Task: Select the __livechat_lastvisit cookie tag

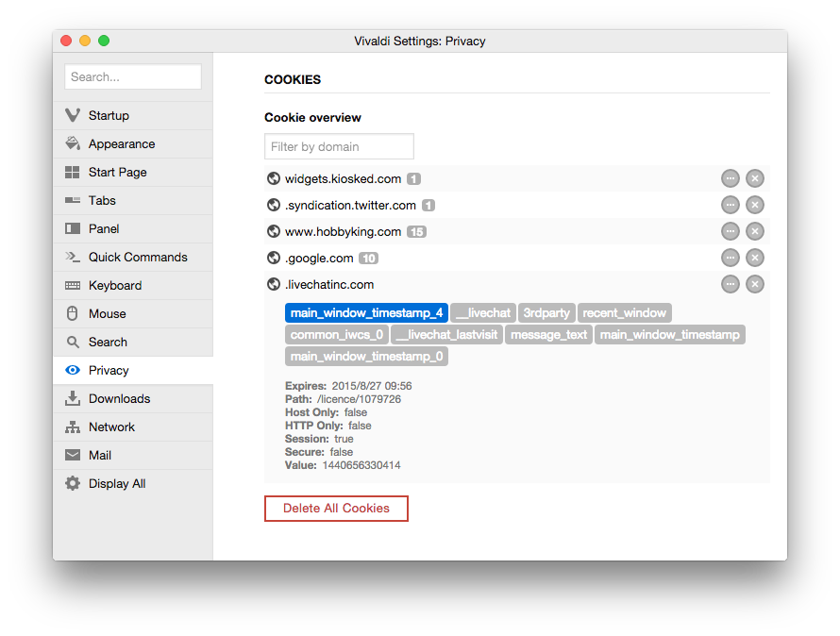Action: click(447, 335)
